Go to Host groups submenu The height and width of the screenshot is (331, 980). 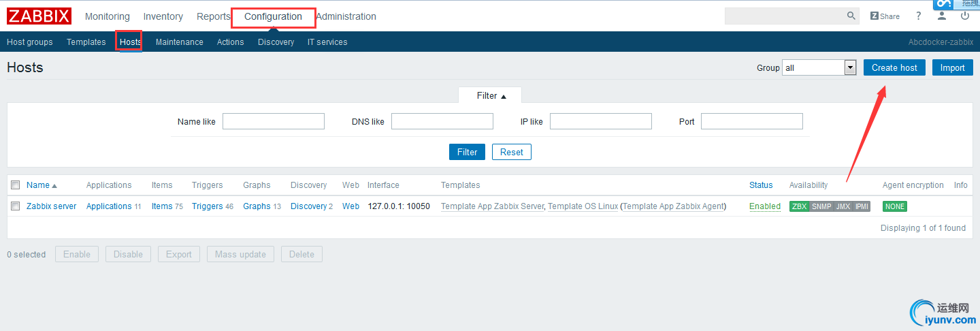pyautogui.click(x=30, y=42)
